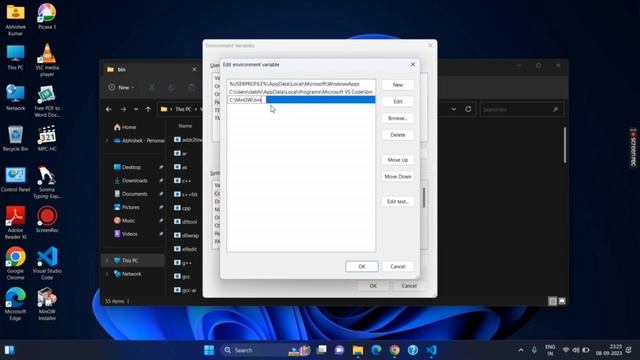Cancel the Edit environment variable dialog
The image size is (640, 360).
pos(398,267)
